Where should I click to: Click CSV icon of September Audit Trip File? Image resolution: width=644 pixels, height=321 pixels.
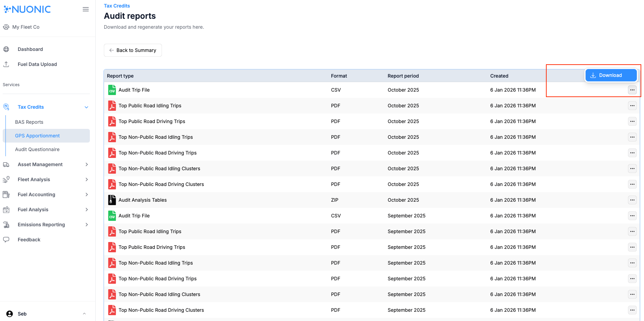(x=112, y=216)
